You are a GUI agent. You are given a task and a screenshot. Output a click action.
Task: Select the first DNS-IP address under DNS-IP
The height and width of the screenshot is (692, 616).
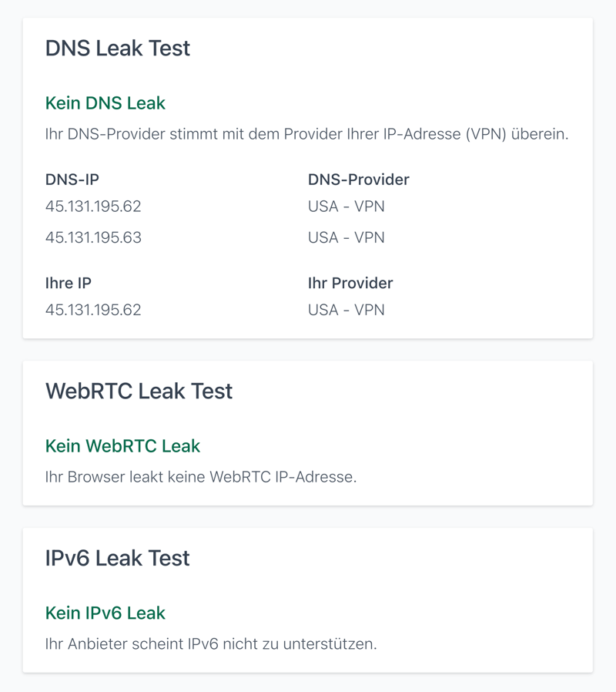coord(93,207)
